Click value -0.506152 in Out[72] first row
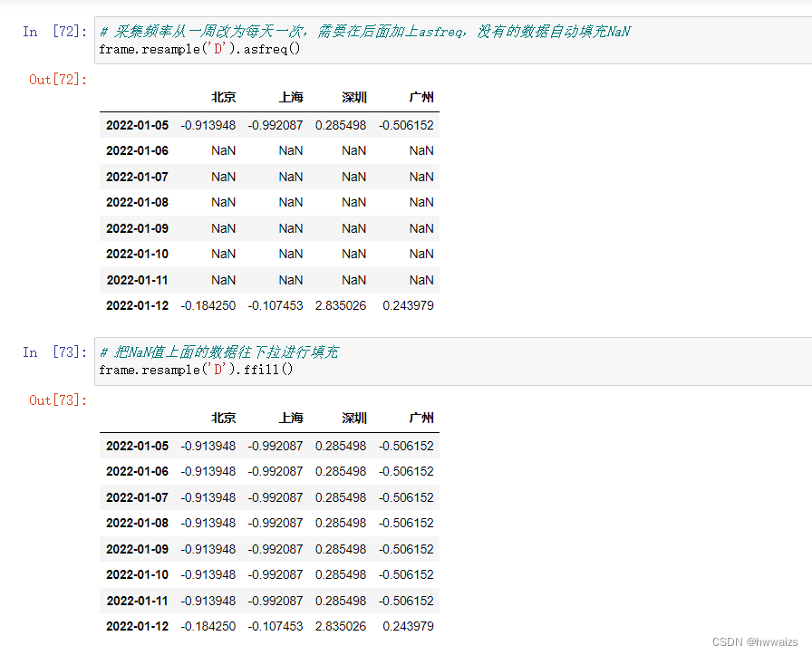Screen dimensions: 812x655 (x=406, y=125)
